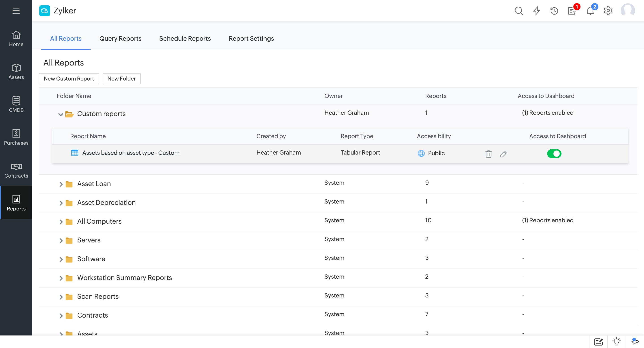The height and width of the screenshot is (348, 644).
Task: Expand the Asset Loan folder
Action: tap(61, 184)
